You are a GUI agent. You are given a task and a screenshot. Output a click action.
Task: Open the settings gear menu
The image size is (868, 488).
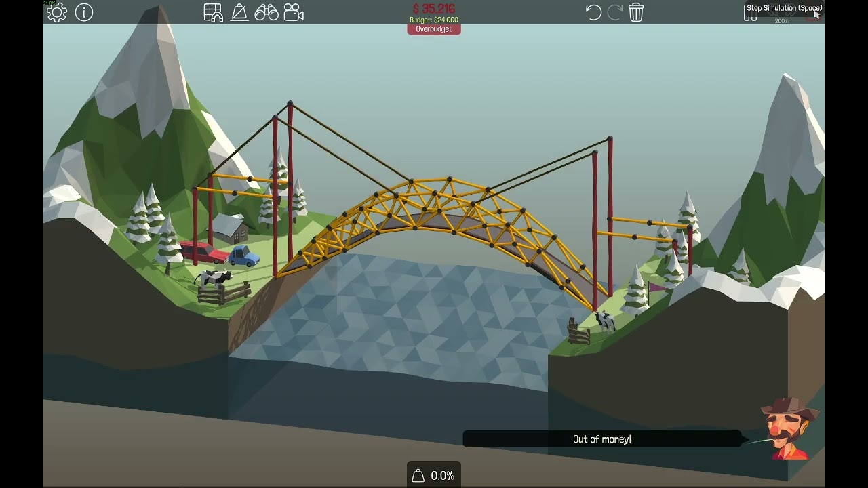[x=57, y=12]
